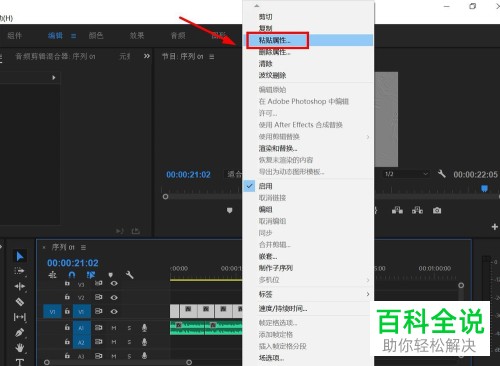Close the 序列 01 timeline tab

[44, 248]
